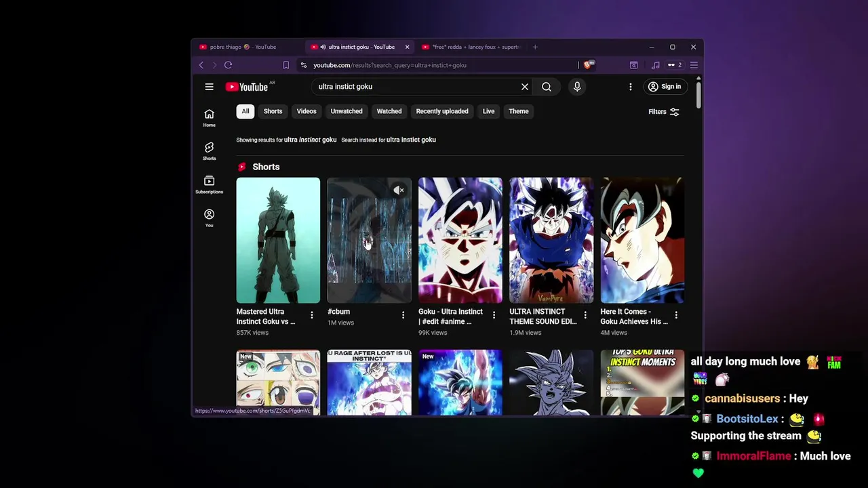Select the Recently uploaded filter chip
868x488 pixels.
[442, 111]
